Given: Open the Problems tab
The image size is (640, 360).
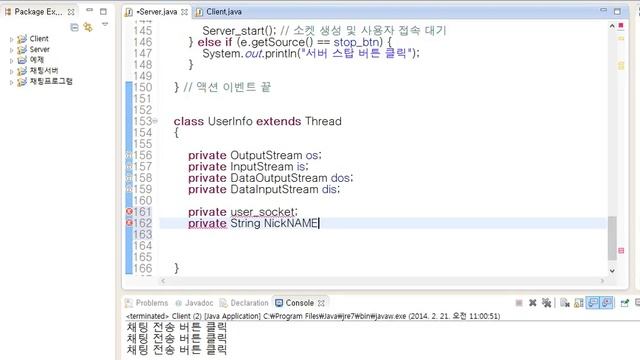Looking at the screenshot, I should [147, 303].
